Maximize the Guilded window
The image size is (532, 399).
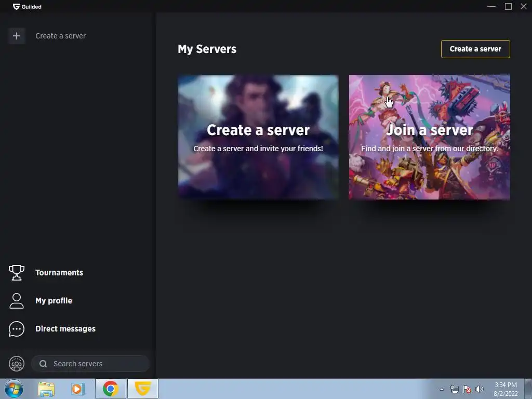point(508,6)
